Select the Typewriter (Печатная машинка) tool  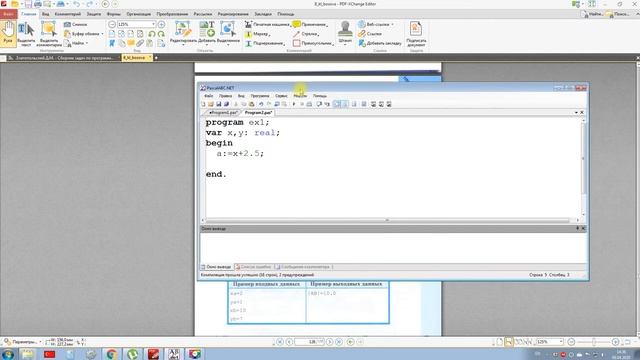pos(267,24)
